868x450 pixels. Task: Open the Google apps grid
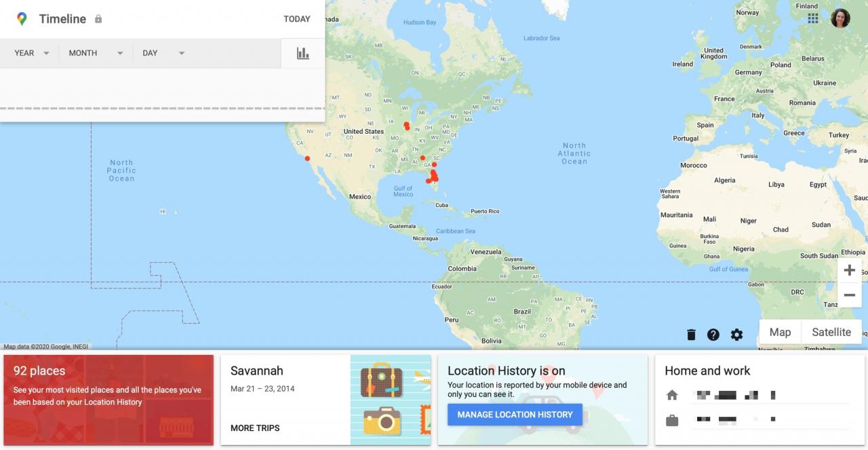pos(813,18)
